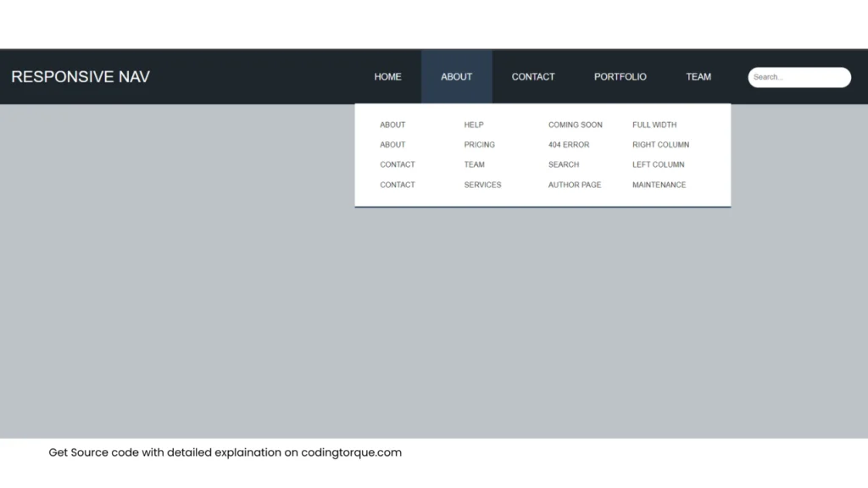Image resolution: width=868 pixels, height=488 pixels.
Task: Open the MAINTENANCE link
Action: [x=659, y=185]
